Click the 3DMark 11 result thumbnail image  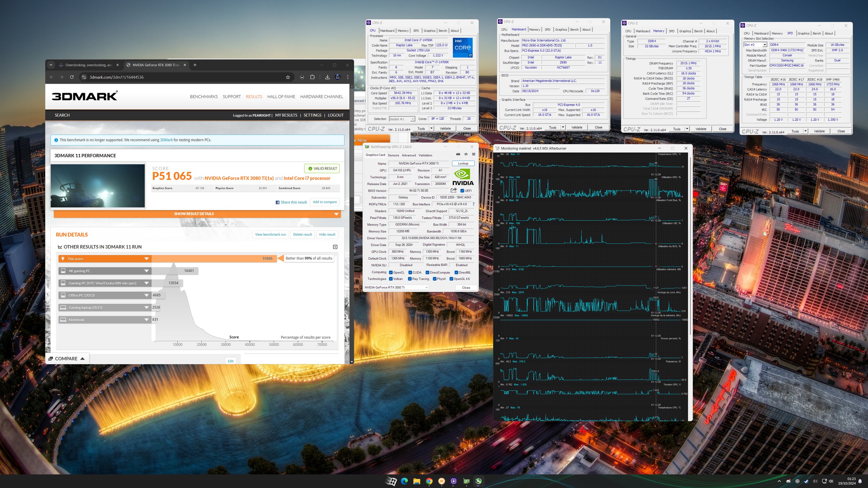pos(98,186)
